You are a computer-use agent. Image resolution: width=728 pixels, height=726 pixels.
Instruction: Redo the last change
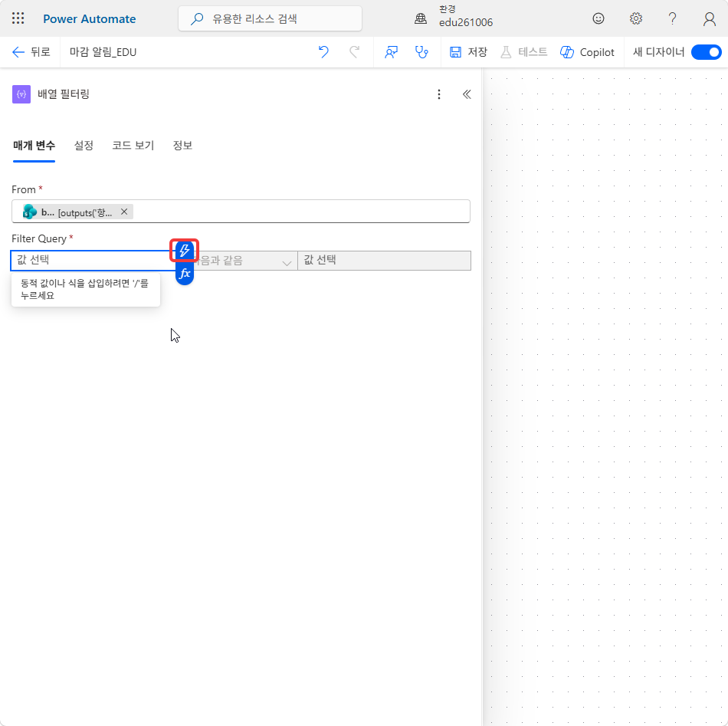(x=354, y=52)
